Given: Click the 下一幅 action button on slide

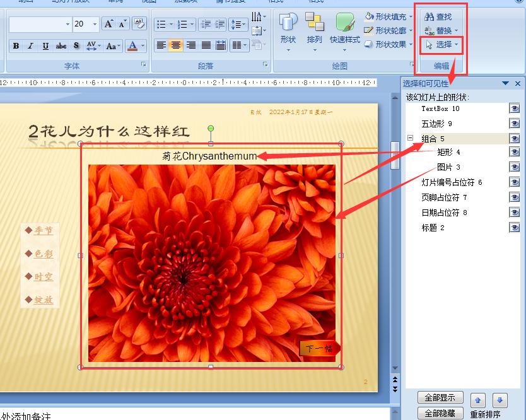Looking at the screenshot, I should (319, 348).
